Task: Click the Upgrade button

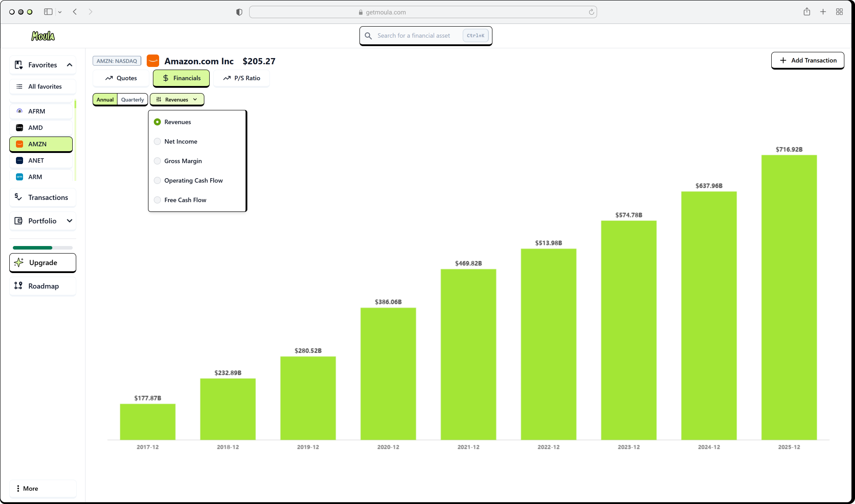Action: [43, 262]
